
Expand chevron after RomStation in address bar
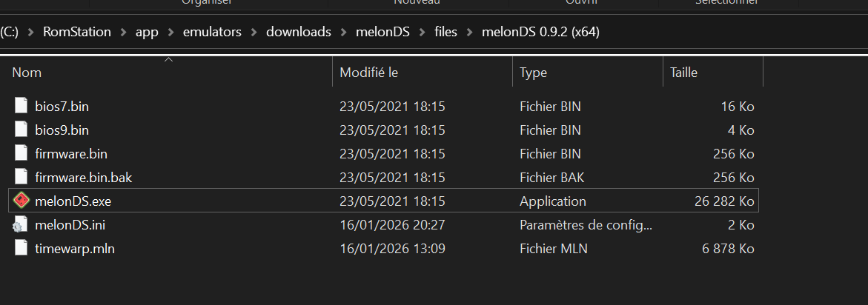[x=123, y=32]
